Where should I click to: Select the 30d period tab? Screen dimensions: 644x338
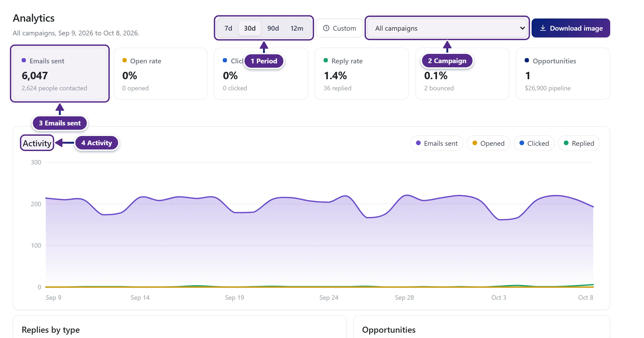point(250,28)
